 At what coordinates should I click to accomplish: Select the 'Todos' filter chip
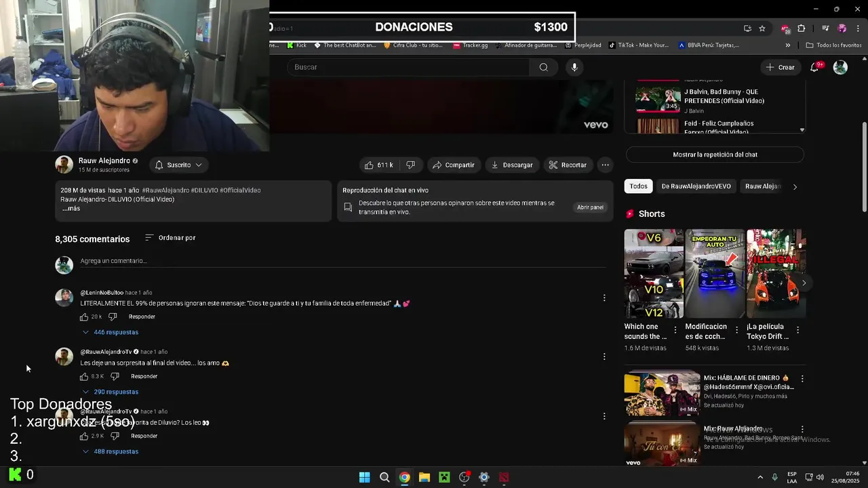pyautogui.click(x=639, y=186)
